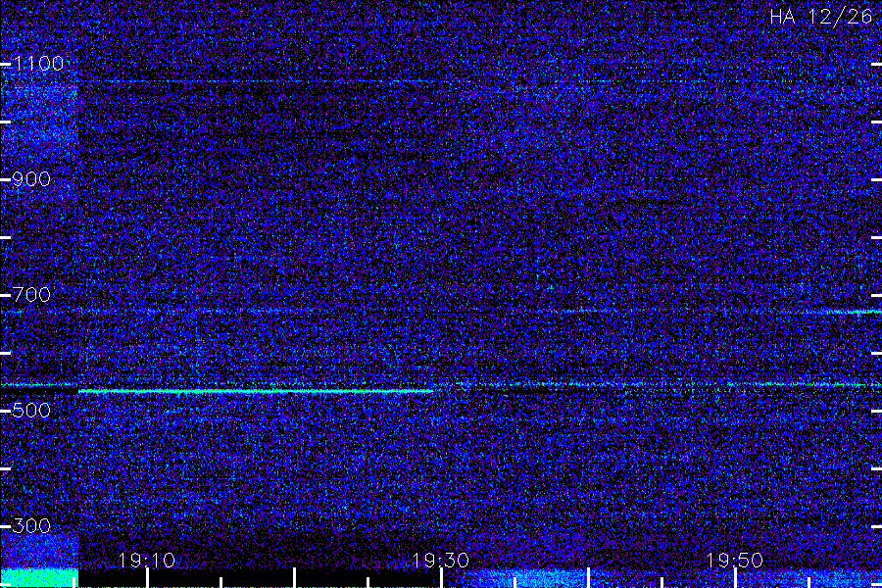Click the 19:30 time label
This screenshot has width=882, height=588.
[440, 561]
